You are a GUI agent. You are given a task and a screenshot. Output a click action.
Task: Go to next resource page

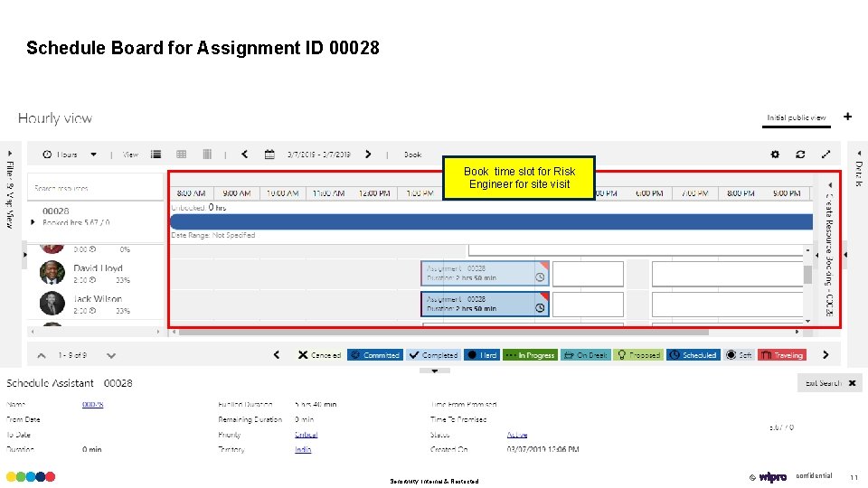[111, 355]
